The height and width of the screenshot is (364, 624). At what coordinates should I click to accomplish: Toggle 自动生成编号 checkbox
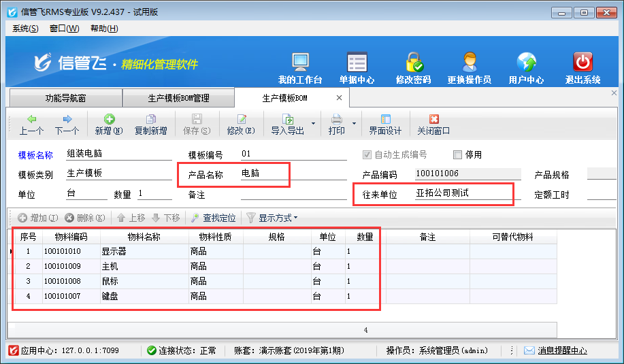[368, 154]
